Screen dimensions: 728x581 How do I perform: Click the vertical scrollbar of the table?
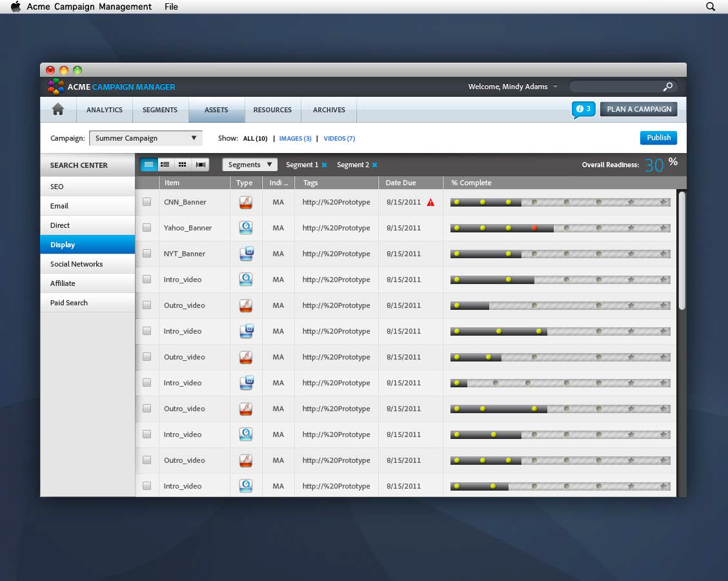click(x=682, y=250)
